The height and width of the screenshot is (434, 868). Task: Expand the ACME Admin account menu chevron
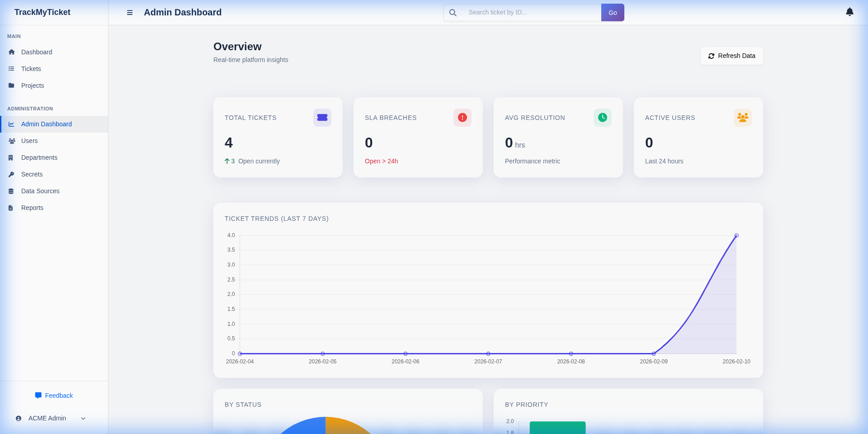[x=83, y=419]
